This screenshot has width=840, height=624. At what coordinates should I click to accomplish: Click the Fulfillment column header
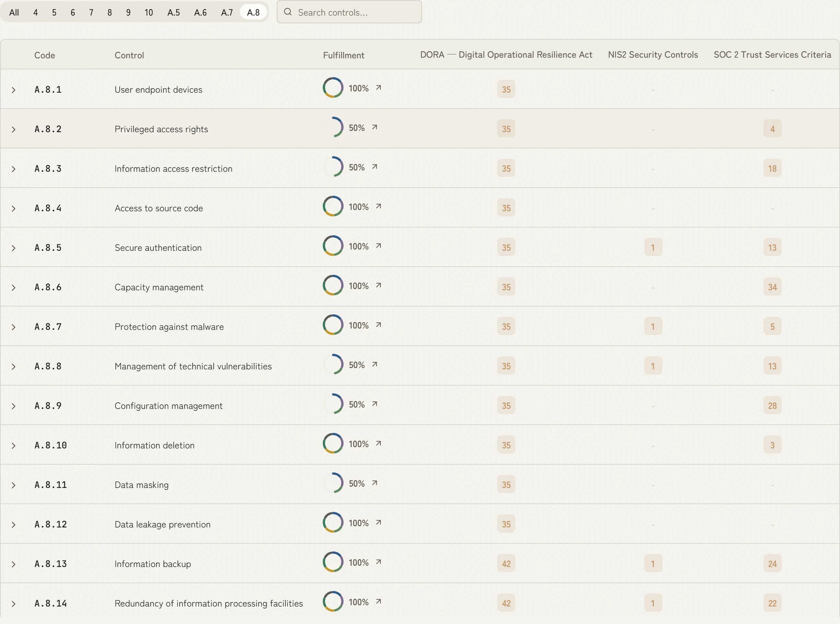(x=344, y=55)
